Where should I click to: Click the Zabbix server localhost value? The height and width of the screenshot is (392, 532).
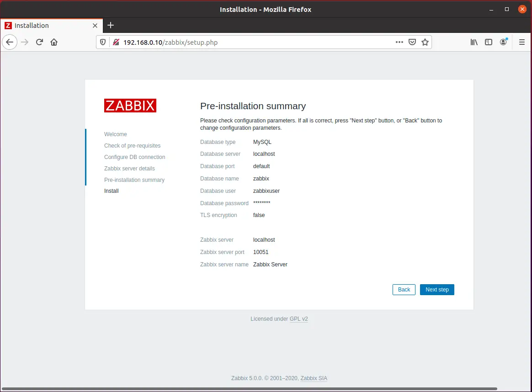pos(264,240)
